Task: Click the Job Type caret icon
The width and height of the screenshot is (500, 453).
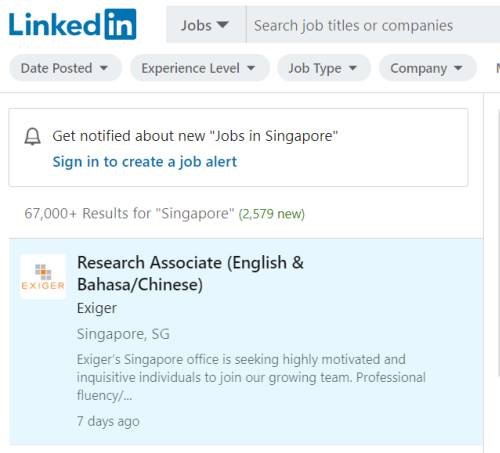Action: (x=353, y=68)
